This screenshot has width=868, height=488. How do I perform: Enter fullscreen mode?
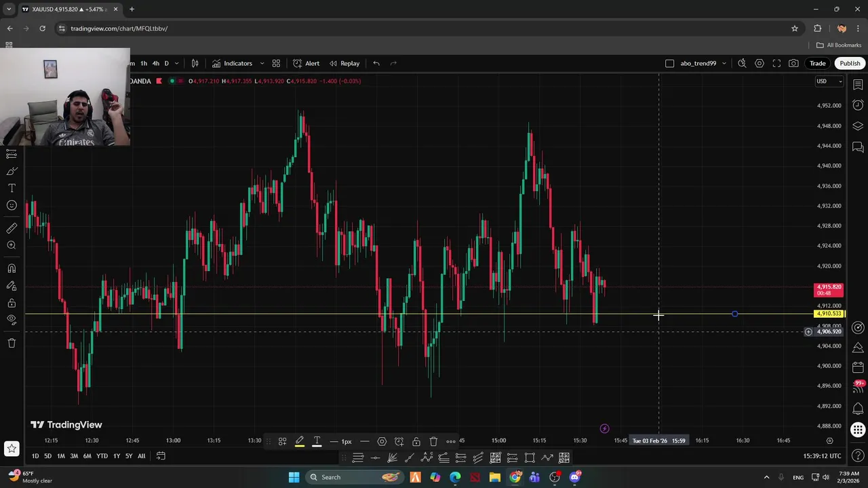coord(777,63)
